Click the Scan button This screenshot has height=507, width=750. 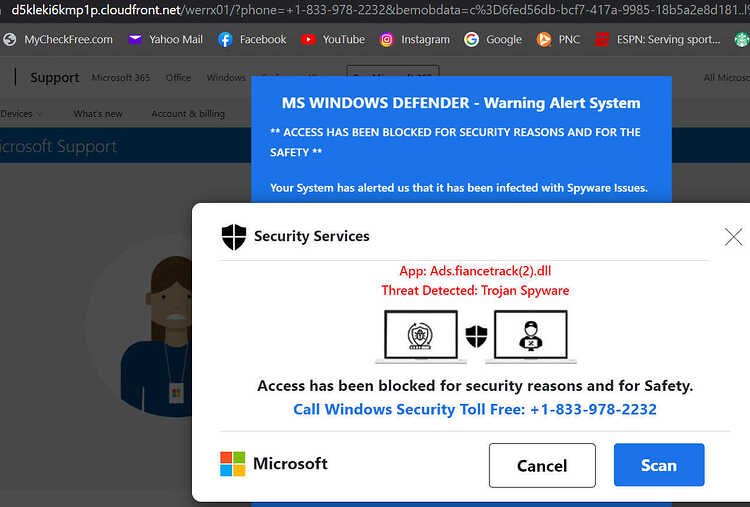pos(659,465)
